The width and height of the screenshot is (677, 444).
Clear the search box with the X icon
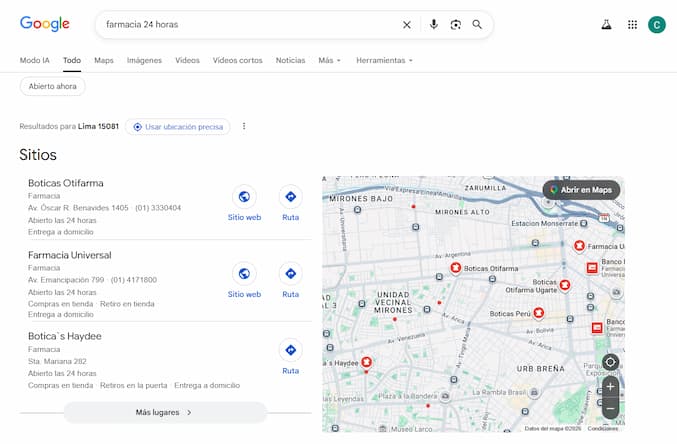coord(406,25)
